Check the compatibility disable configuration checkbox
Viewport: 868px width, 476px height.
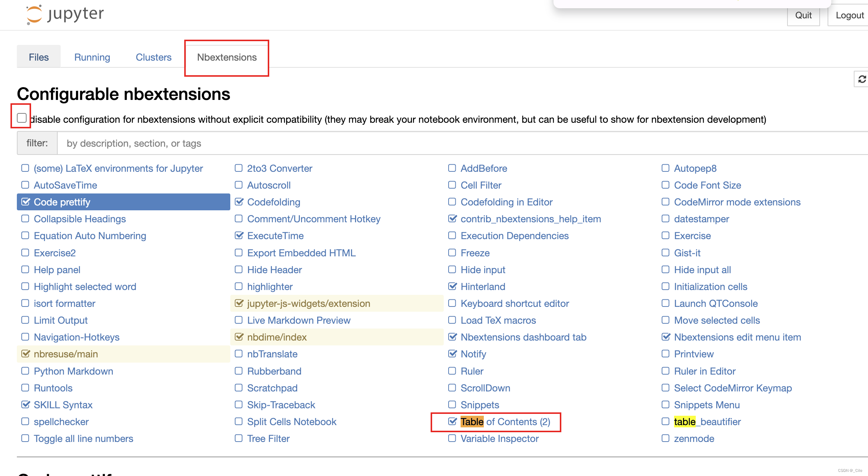pyautogui.click(x=21, y=118)
